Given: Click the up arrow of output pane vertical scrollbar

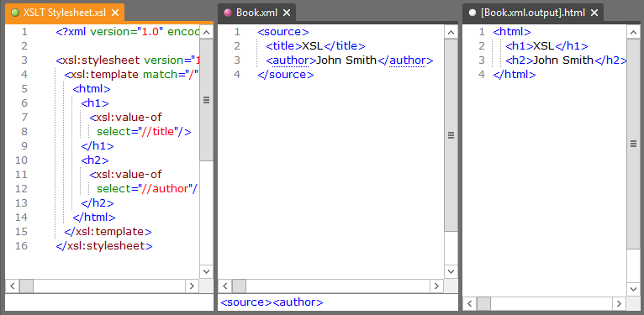Looking at the screenshot, I should coord(633,32).
